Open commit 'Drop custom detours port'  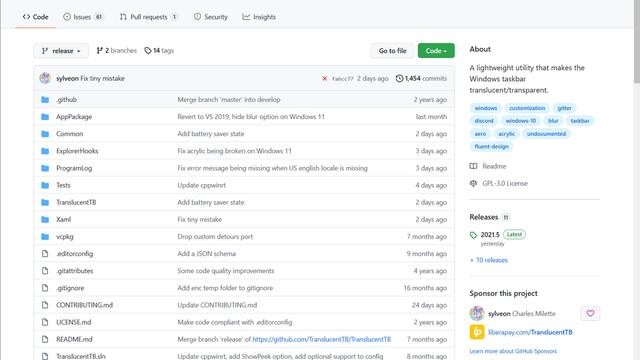(x=215, y=237)
